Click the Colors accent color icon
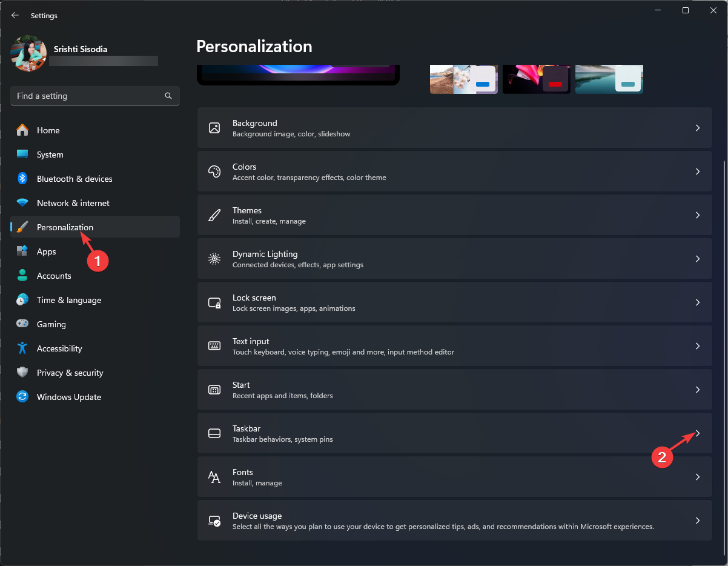 point(214,171)
